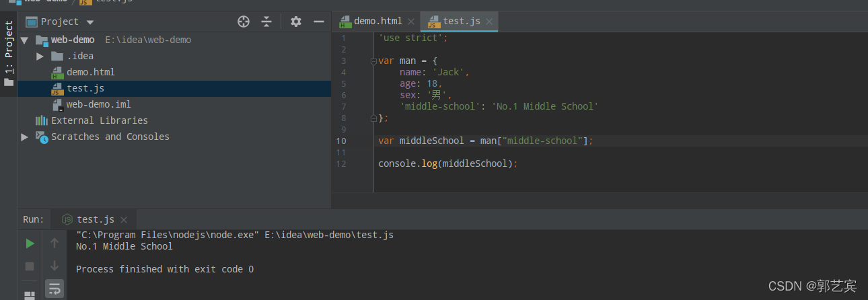Click the .idea folder icon
Screen dimensions: 868x300
tap(57, 56)
